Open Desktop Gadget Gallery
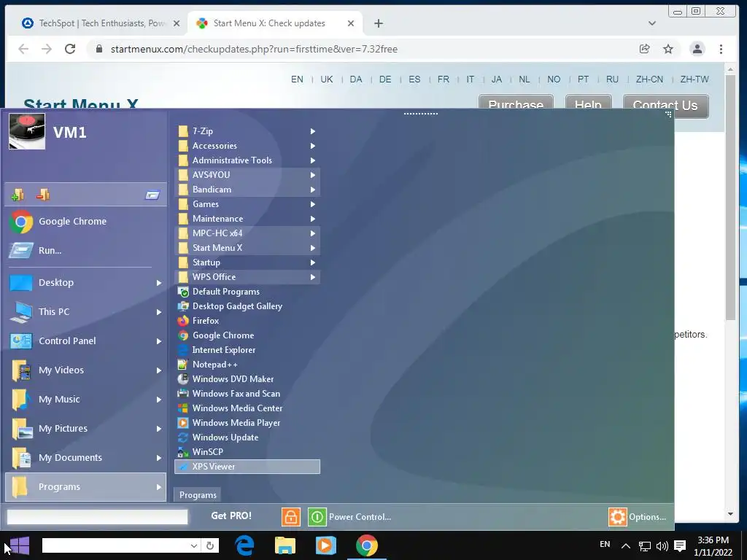Image resolution: width=747 pixels, height=560 pixels. (247, 306)
